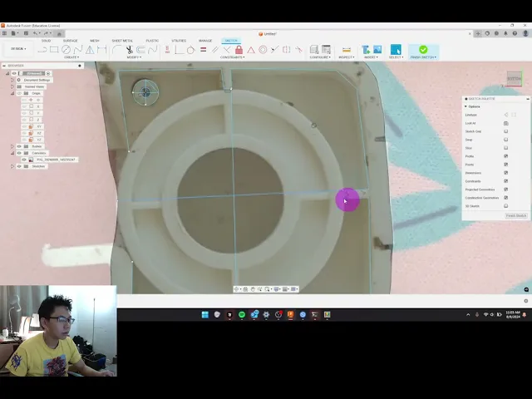Click Finish Sketch button in Sketch Palette
532x399 pixels.
[x=516, y=216]
